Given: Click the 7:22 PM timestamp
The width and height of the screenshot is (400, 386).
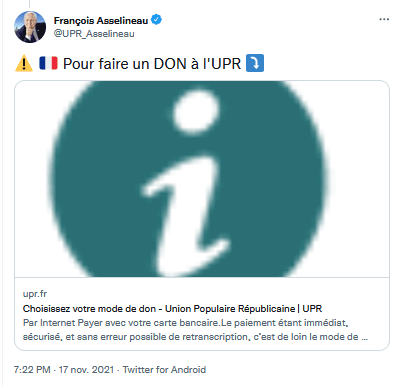Looking at the screenshot, I should 32,370.
